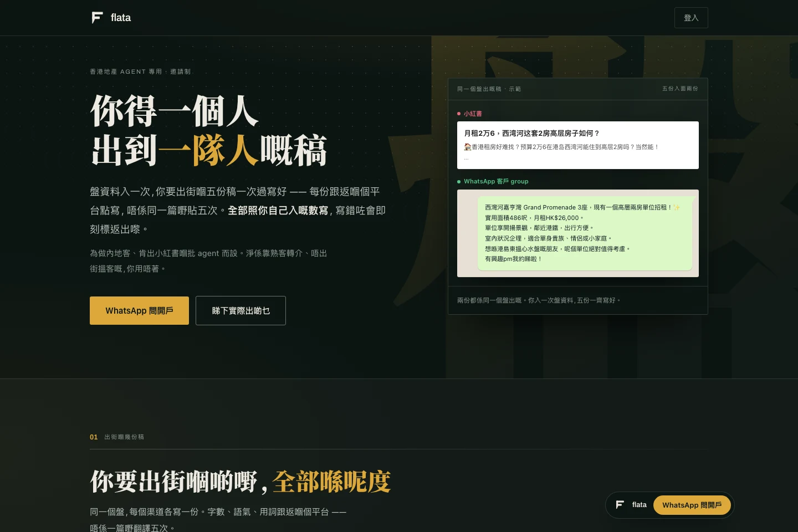Image resolution: width=798 pixels, height=532 pixels.
Task: Select the WhatsApp 客戶 group label
Action: pyautogui.click(x=496, y=181)
